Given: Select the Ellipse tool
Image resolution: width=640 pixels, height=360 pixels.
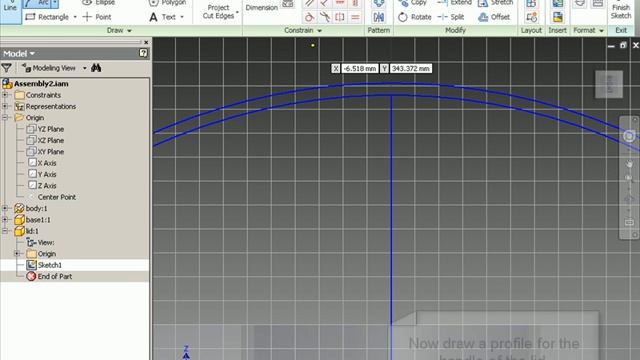Looking at the screenshot, I should tap(98, 2).
